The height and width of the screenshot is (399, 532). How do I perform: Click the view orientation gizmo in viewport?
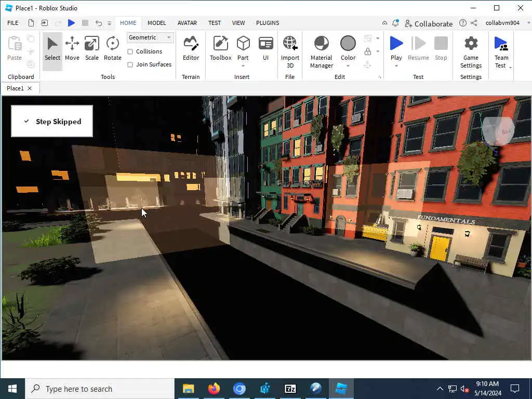click(498, 131)
